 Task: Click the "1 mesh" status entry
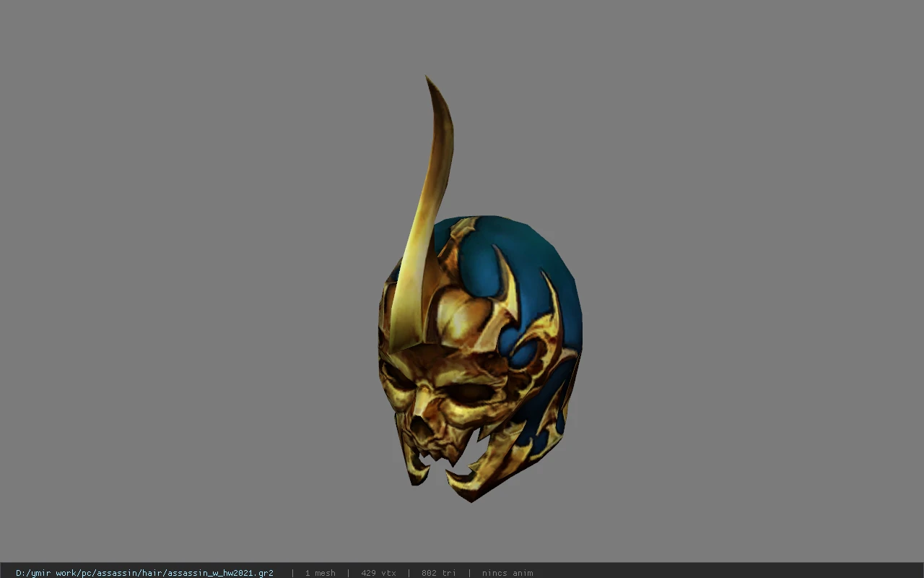tap(320, 573)
